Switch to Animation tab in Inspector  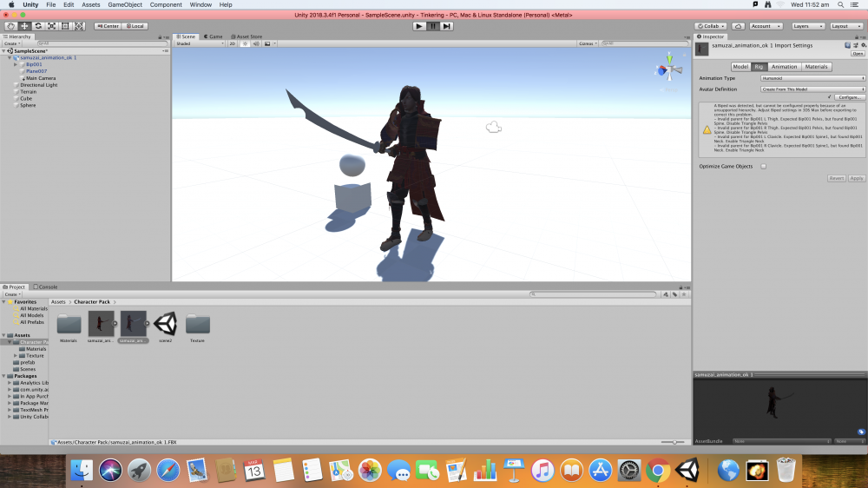click(784, 67)
